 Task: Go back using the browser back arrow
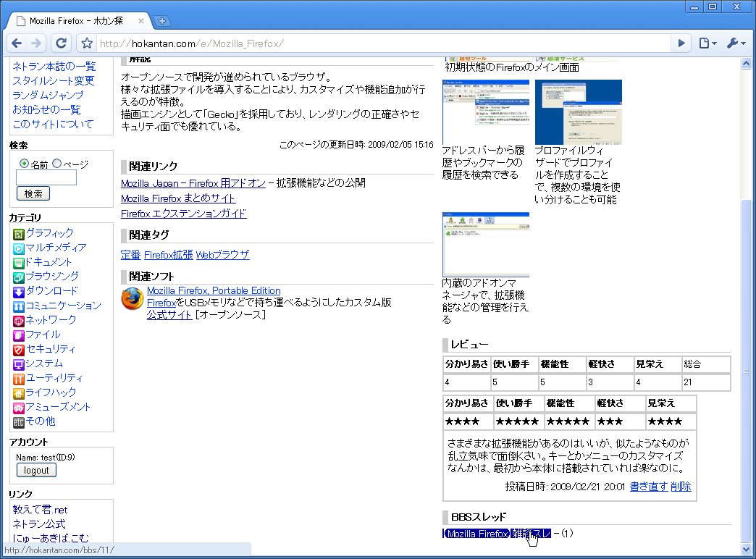point(17,43)
